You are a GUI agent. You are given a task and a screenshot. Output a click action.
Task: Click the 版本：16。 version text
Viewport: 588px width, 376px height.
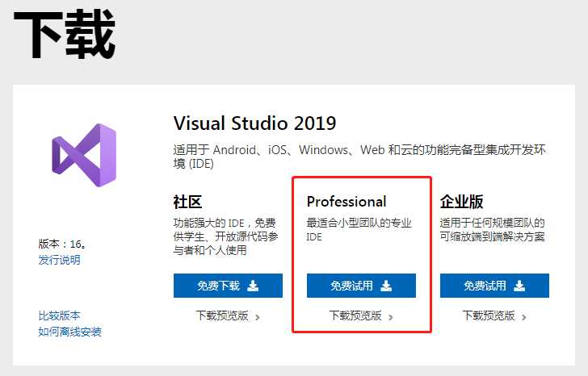point(62,244)
